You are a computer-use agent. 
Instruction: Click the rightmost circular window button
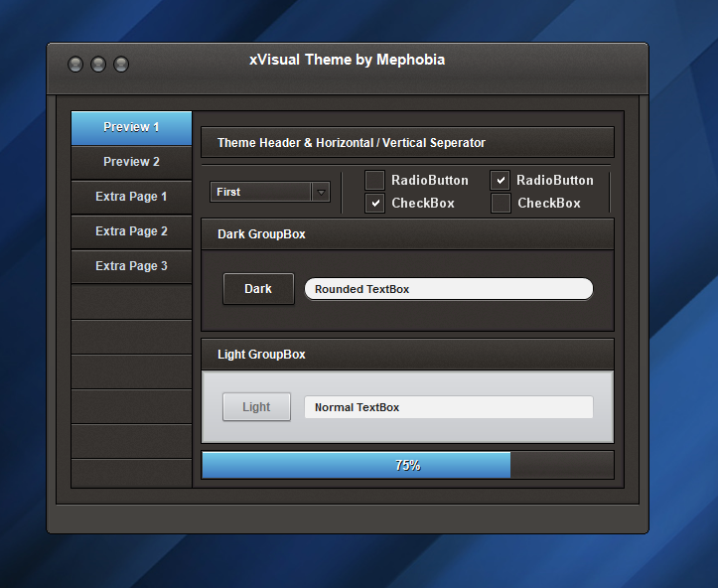point(121,65)
